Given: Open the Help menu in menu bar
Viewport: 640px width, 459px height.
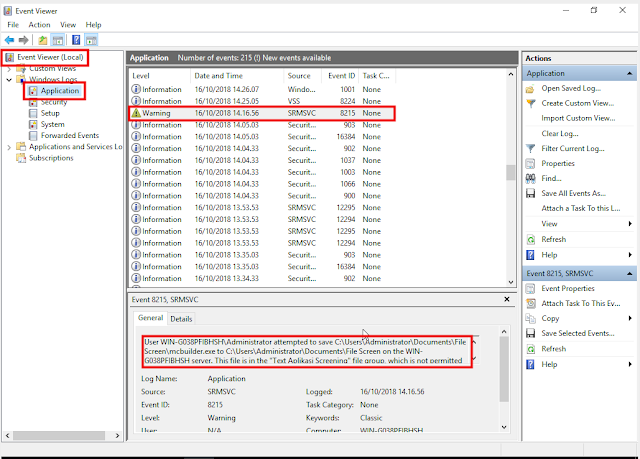Looking at the screenshot, I should tap(93, 25).
